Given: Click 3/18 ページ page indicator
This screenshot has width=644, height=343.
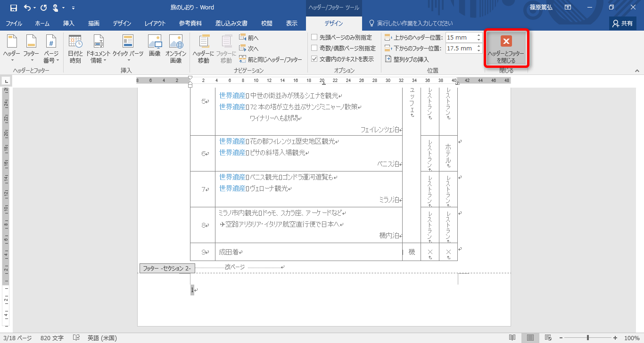Looking at the screenshot, I should coord(17,338).
